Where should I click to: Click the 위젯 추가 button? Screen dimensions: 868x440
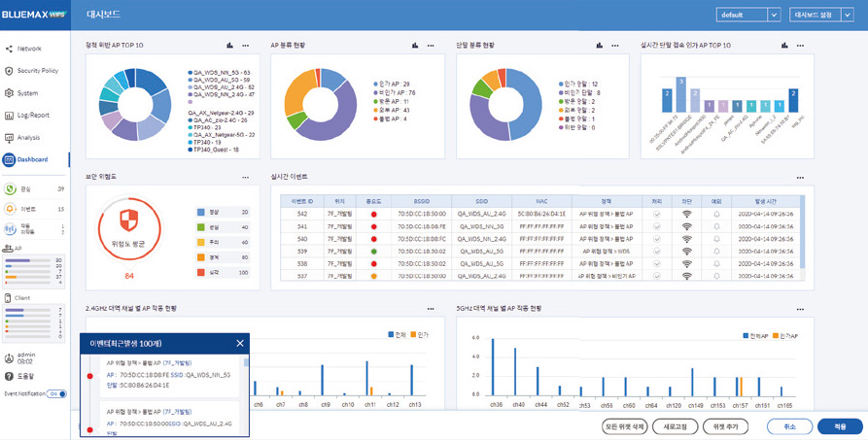[725, 426]
